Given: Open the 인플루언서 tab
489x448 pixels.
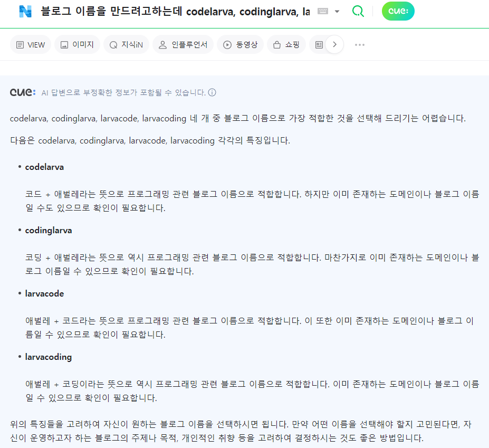Looking at the screenshot, I should click(183, 45).
